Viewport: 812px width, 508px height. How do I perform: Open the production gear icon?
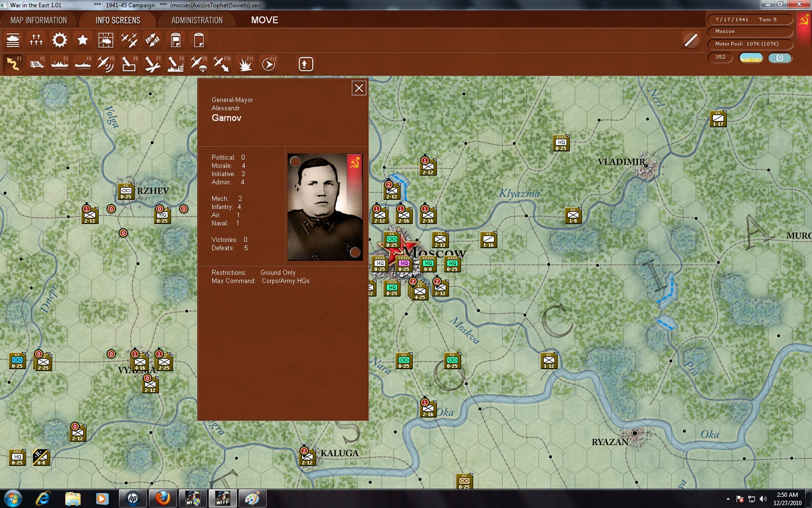[59, 40]
